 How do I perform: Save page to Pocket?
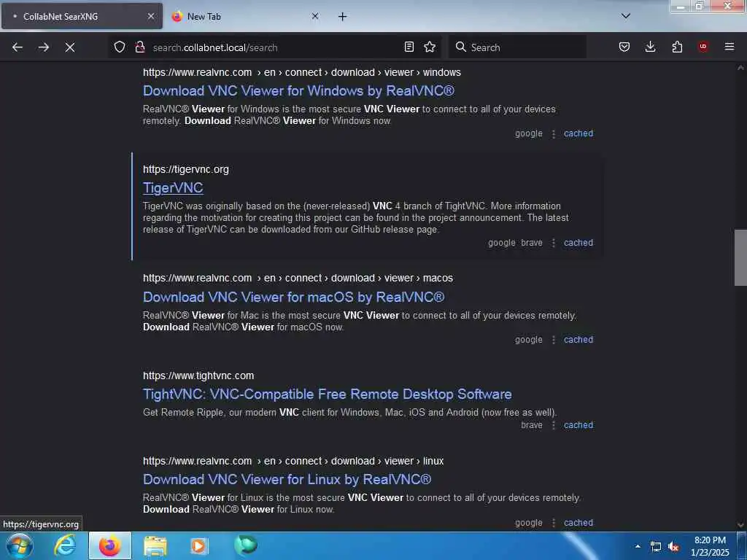pos(624,47)
